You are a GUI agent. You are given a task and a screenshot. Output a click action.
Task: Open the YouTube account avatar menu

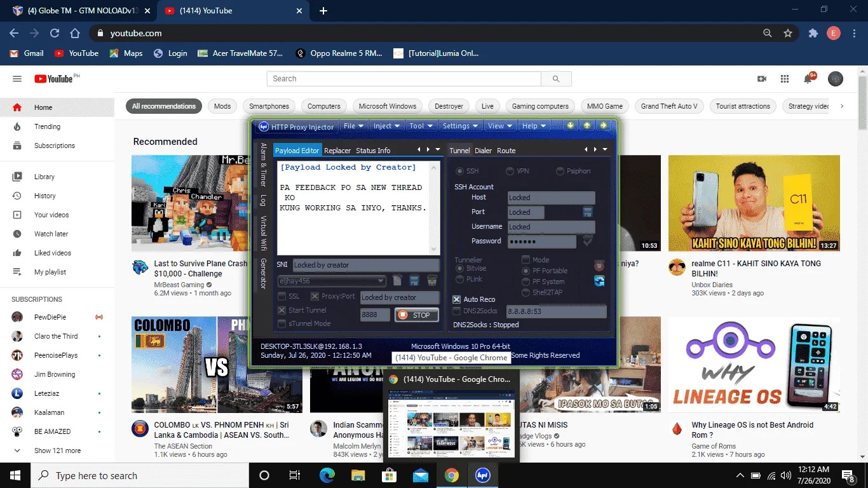(x=836, y=79)
